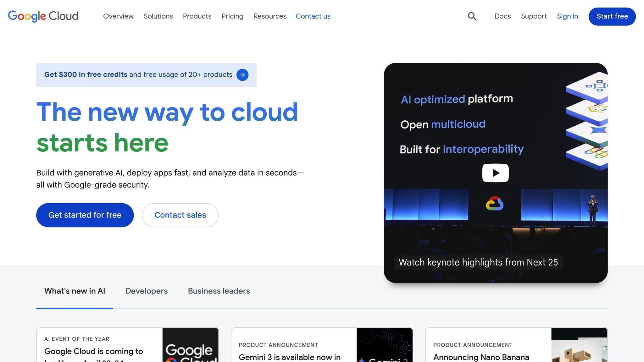Click the Sign in link
Image resolution: width=644 pixels, height=362 pixels.
tap(567, 16)
